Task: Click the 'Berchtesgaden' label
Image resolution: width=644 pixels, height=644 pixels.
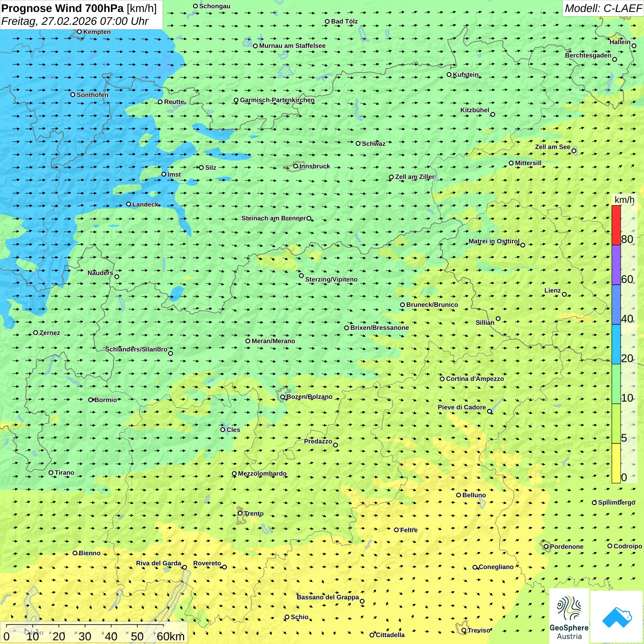Action: 588,55
